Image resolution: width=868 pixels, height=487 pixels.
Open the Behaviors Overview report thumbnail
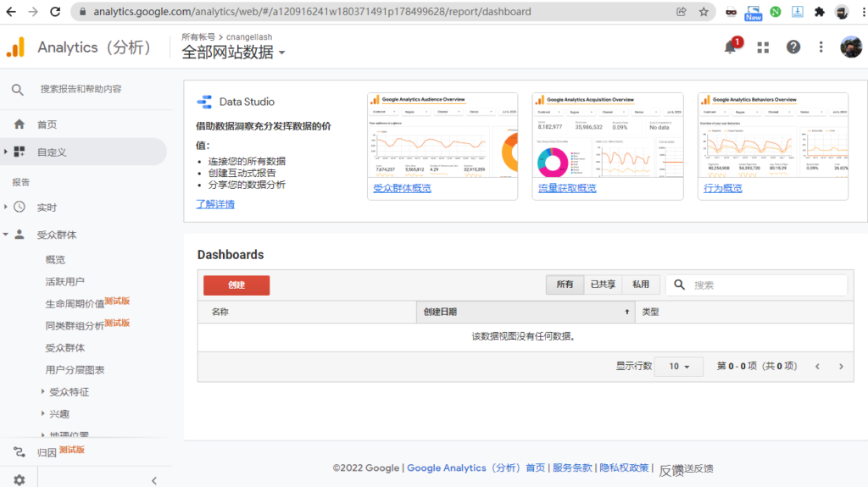tap(773, 136)
